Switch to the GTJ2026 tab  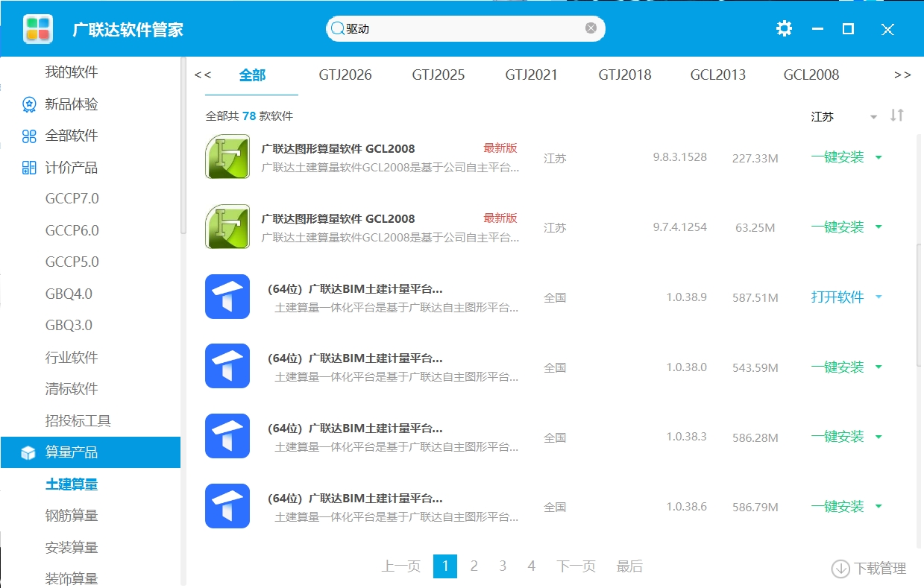pyautogui.click(x=345, y=75)
